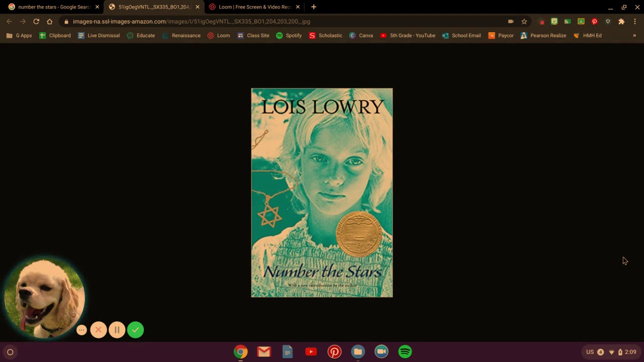Open the Scholastic bookmark
This screenshot has width=644, height=362.
click(x=326, y=36)
